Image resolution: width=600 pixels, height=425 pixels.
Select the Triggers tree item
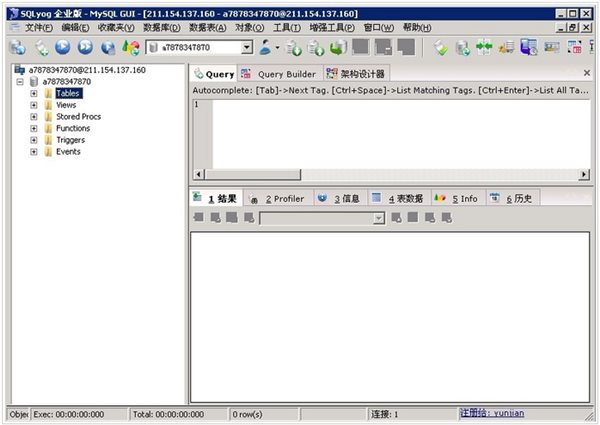(x=70, y=140)
